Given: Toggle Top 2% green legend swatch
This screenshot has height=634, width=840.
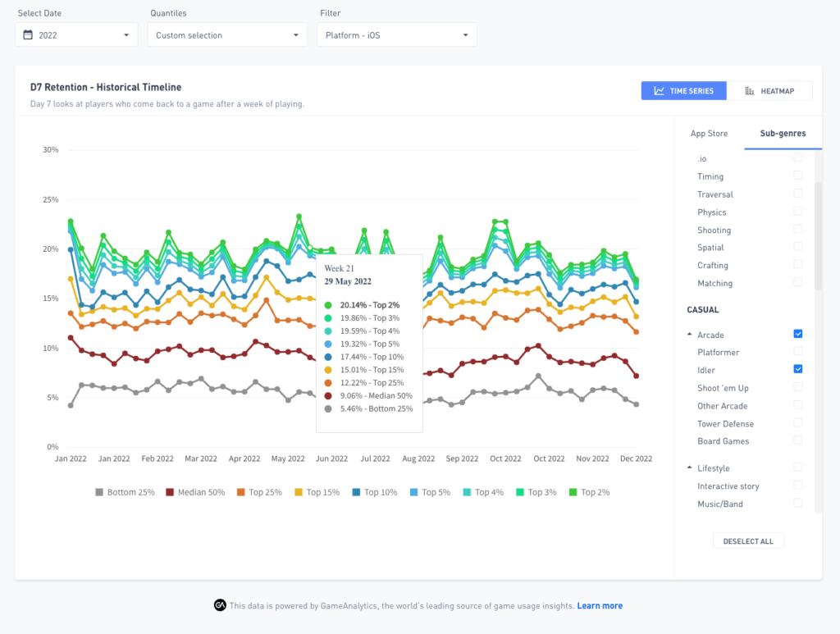Looking at the screenshot, I should 573,492.
